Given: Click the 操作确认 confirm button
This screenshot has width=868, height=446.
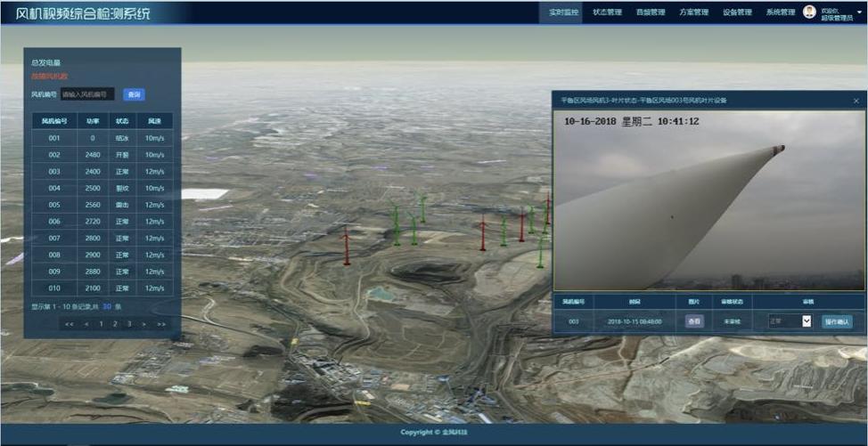Looking at the screenshot, I should click(837, 321).
